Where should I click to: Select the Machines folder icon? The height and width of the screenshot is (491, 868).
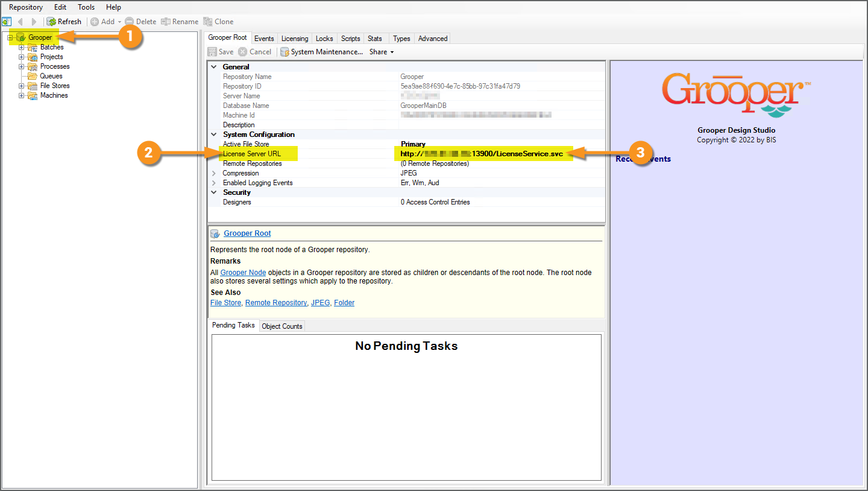click(x=33, y=95)
